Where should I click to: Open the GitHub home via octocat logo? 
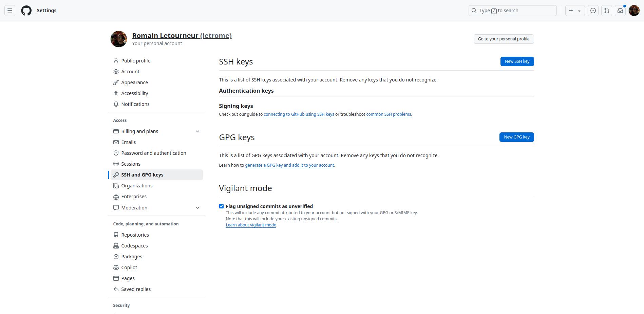click(26, 11)
